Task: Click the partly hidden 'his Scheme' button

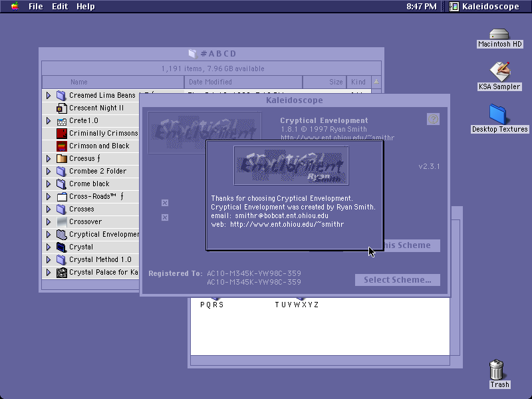Action: (x=412, y=245)
